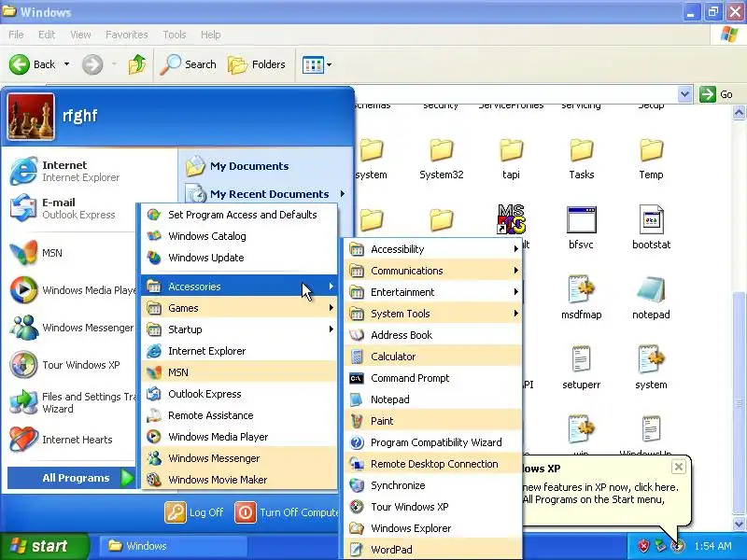Click the All Programs button

click(x=72, y=478)
